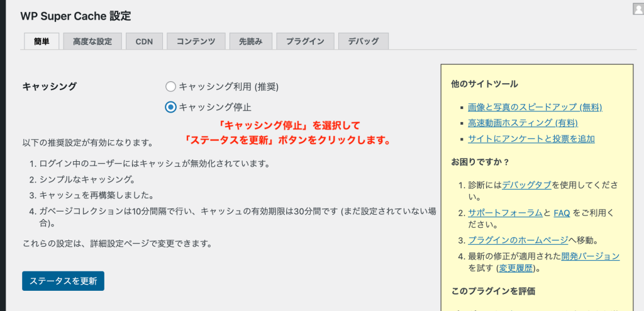Image resolution: width=644 pixels, height=311 pixels.
Task: Open the デバッグ tab
Action: tap(364, 41)
